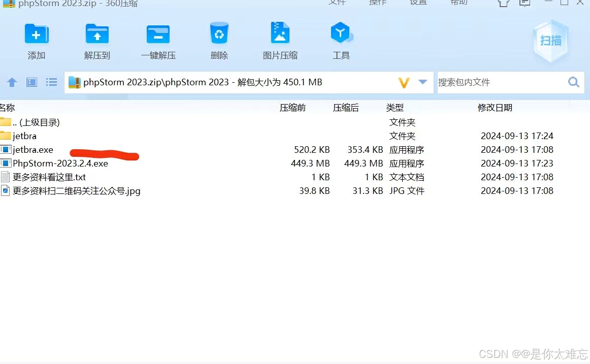
Task: Click the skin shirt icon in title bar
Action: pos(504,3)
